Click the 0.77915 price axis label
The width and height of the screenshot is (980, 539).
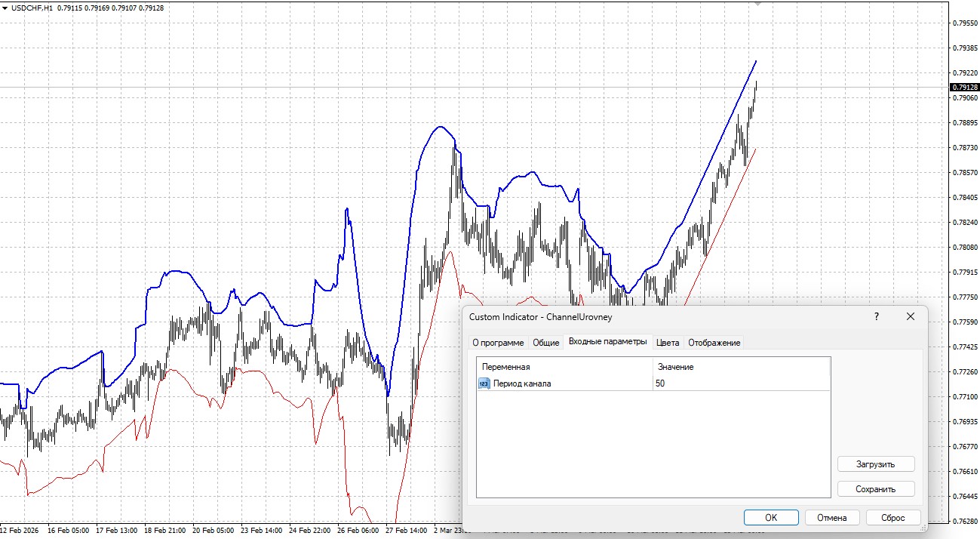[965, 273]
